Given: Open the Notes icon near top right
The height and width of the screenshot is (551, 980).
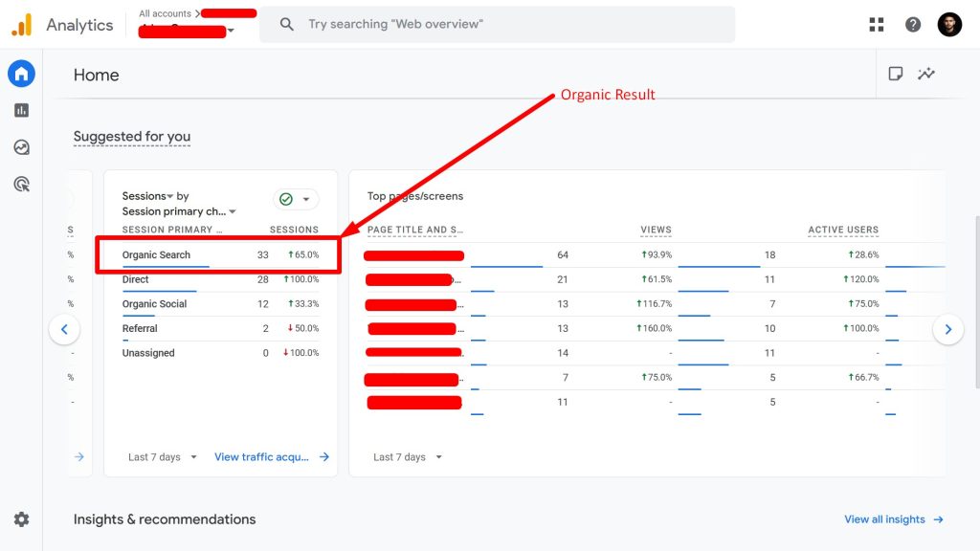Looking at the screenshot, I should 895,73.
